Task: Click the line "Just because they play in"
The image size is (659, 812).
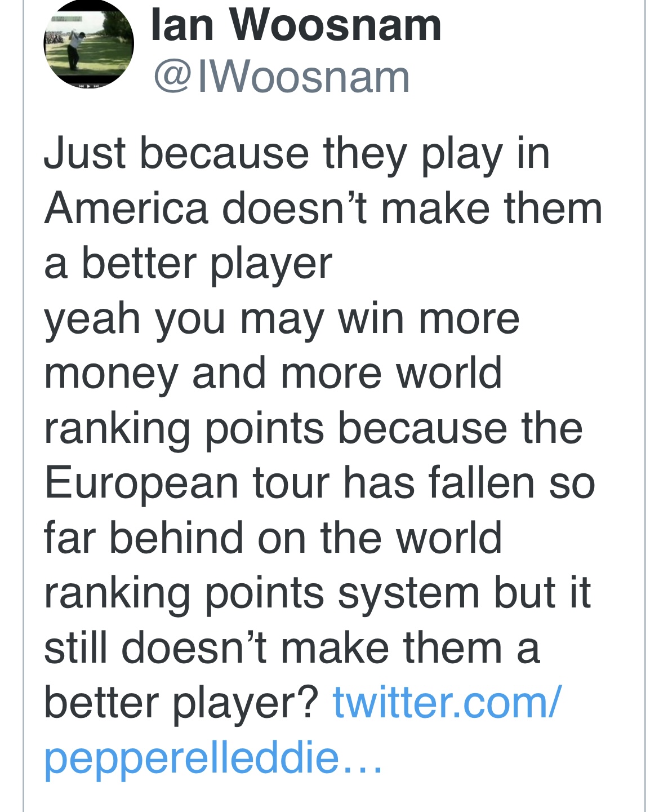Action: (x=296, y=153)
